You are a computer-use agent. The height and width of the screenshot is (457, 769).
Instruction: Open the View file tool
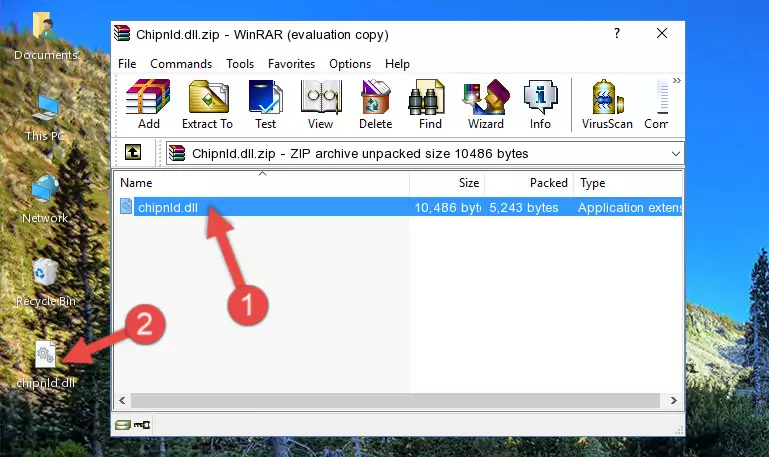point(321,104)
